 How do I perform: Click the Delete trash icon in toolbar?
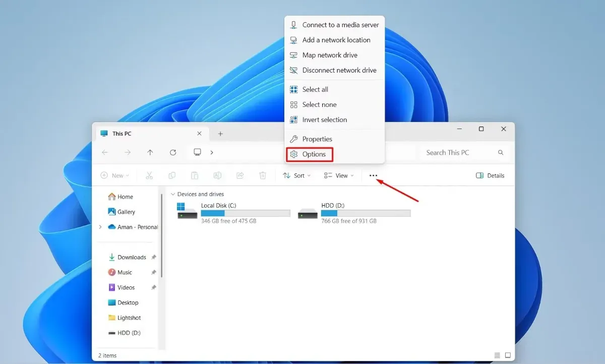262,175
